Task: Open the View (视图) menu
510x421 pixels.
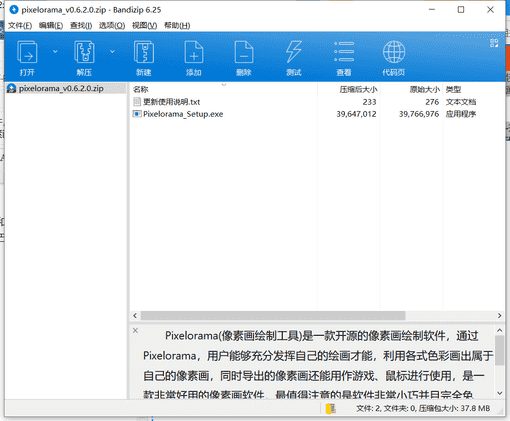Action: pos(144,25)
